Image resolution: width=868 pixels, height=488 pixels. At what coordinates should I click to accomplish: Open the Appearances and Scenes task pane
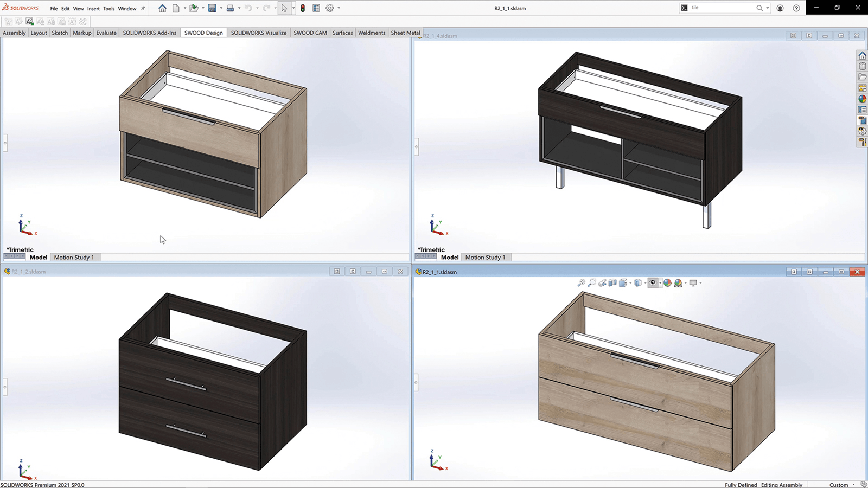click(862, 98)
